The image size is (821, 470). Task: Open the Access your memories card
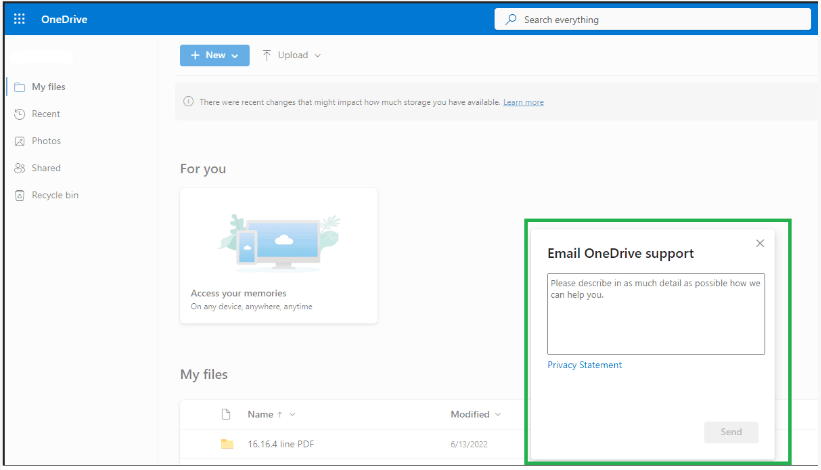tap(279, 255)
